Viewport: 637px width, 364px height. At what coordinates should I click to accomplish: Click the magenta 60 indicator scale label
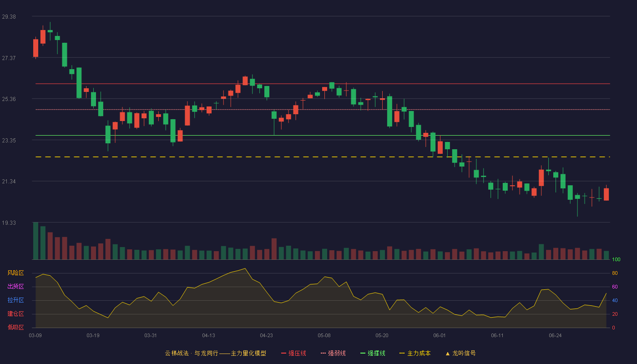coord(615,287)
